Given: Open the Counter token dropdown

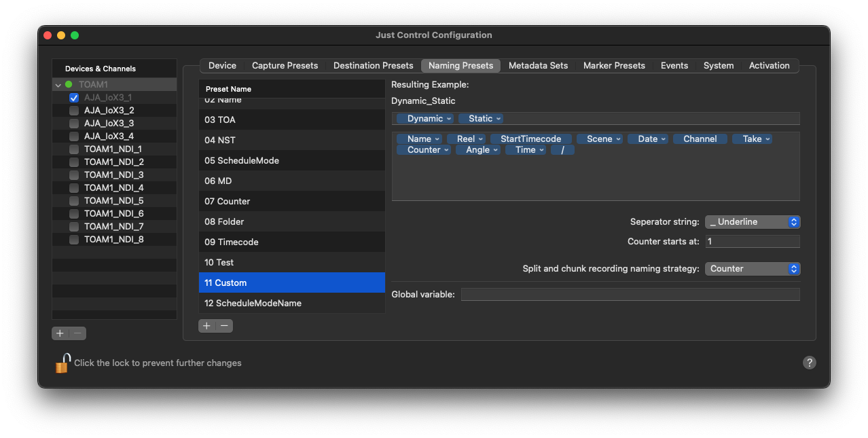Looking at the screenshot, I should coord(424,150).
